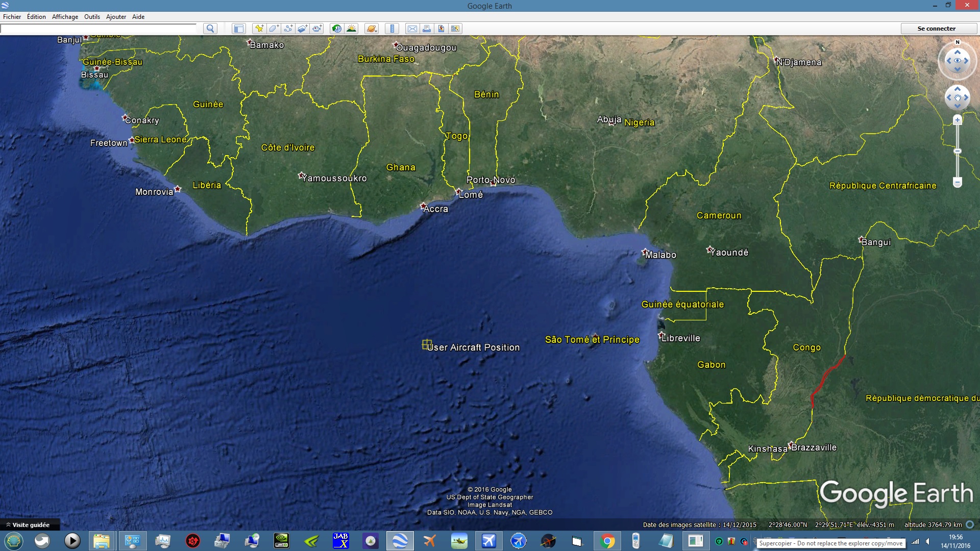Click the zoom slider handle
The height and width of the screenshot is (551, 980).
958,151
